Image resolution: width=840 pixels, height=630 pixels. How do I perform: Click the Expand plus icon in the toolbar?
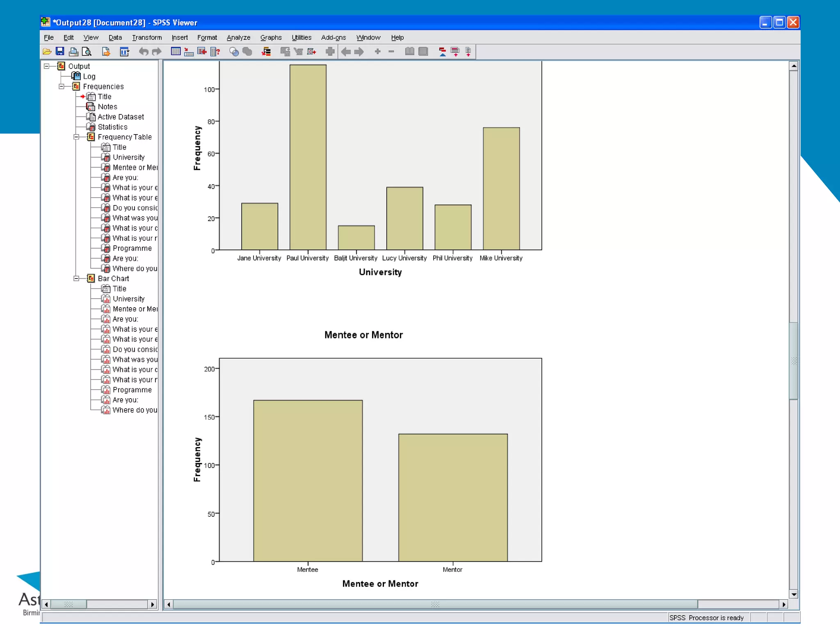coord(377,52)
